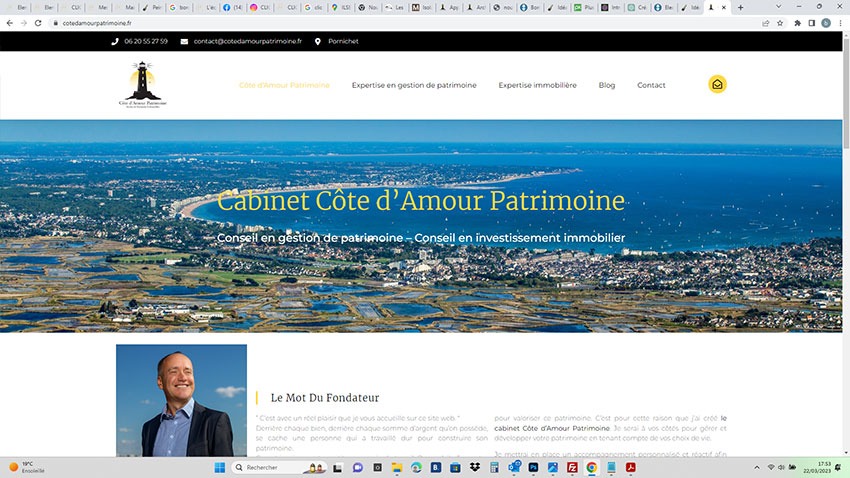The image size is (850, 478).
Task: Open Adobe Acrobat from the taskbar
Action: [630, 468]
